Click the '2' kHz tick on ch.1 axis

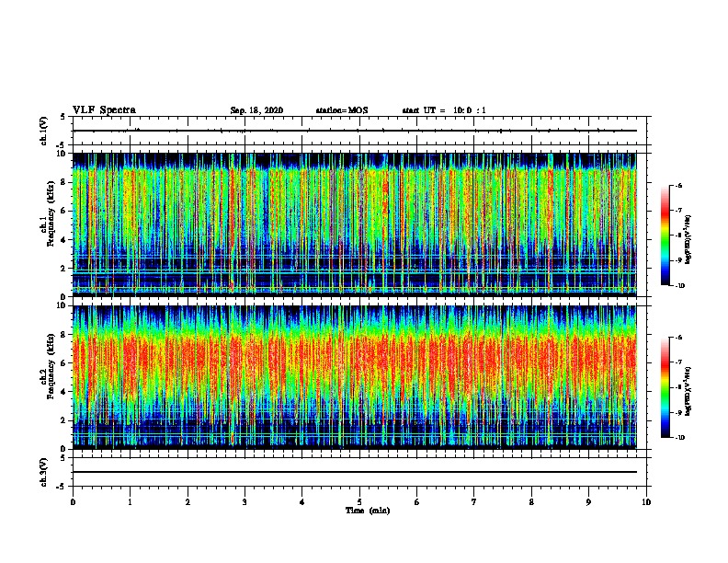[x=64, y=269]
